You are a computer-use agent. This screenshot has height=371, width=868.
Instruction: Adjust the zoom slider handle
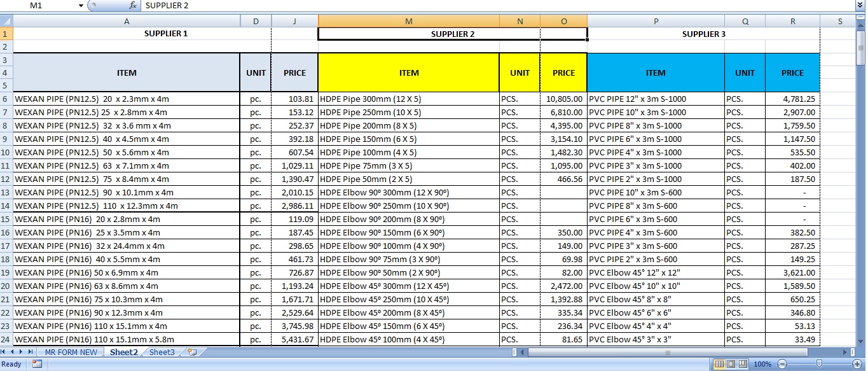click(819, 364)
